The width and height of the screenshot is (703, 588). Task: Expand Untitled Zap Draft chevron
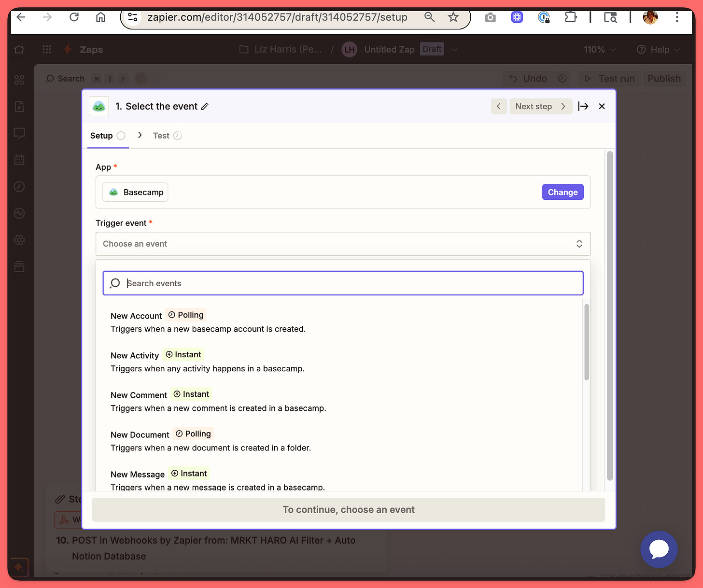(x=454, y=49)
